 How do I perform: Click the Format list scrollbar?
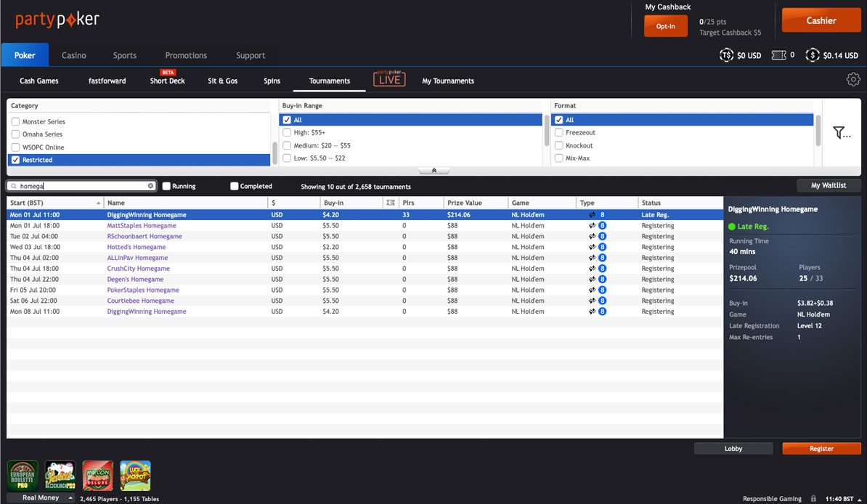[818, 131]
